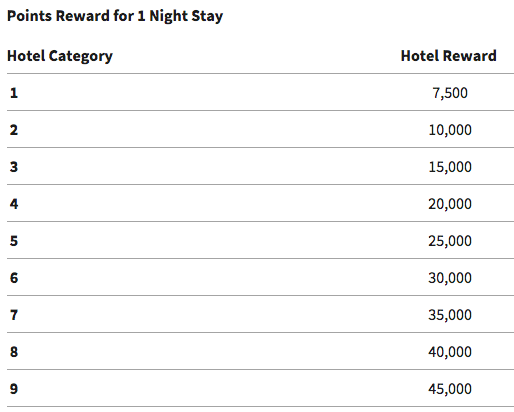This screenshot has width=514, height=412.
Task: Click category 2 row label
Action: (x=14, y=130)
